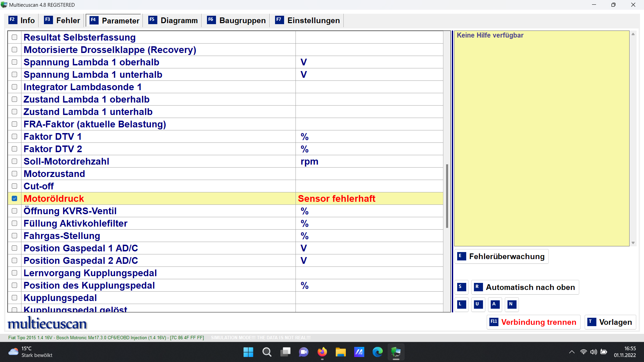644x362 pixels.
Task: Click the A shortcut icon button
Action: coord(495,305)
